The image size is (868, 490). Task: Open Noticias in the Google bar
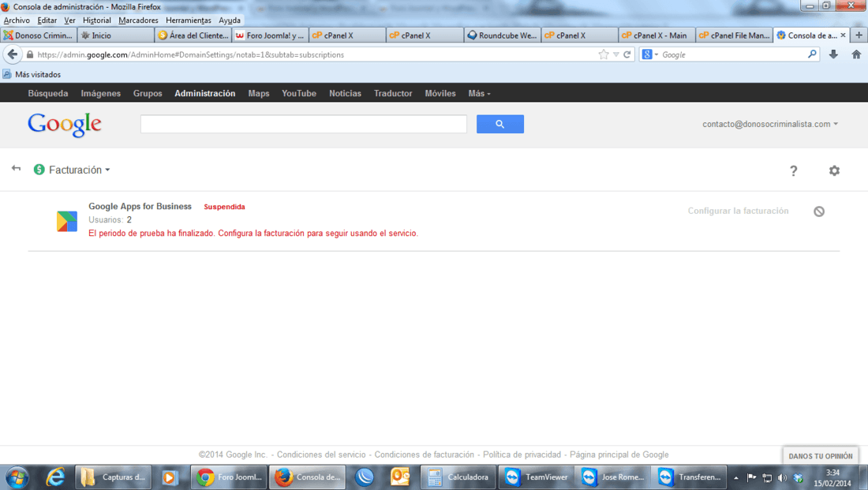(x=345, y=93)
